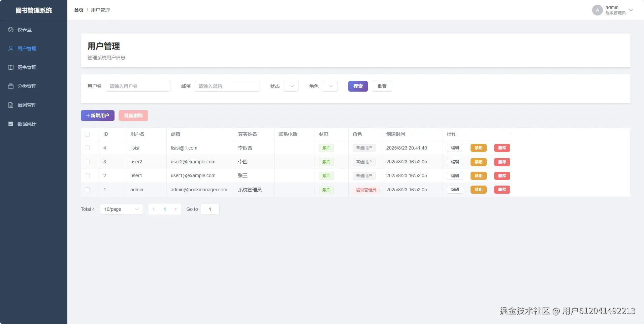644x324 pixels.
Task: Disable the admin account
Action: click(479, 190)
